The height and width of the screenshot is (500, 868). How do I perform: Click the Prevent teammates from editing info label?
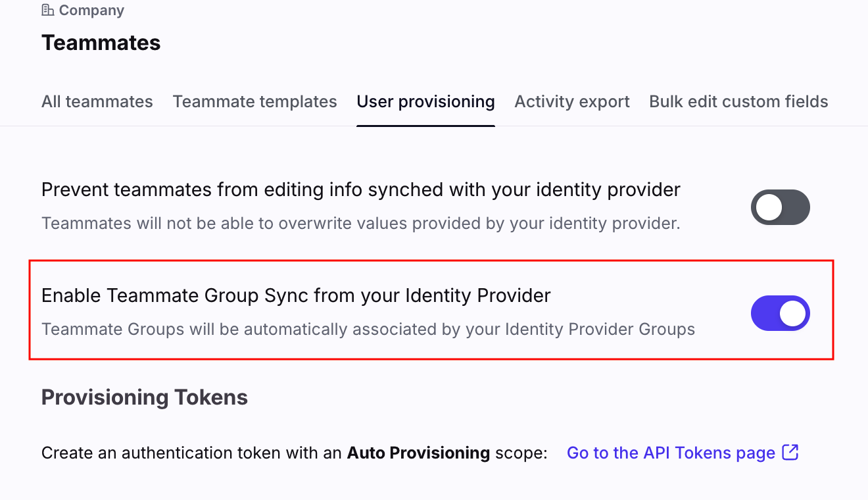coord(360,190)
